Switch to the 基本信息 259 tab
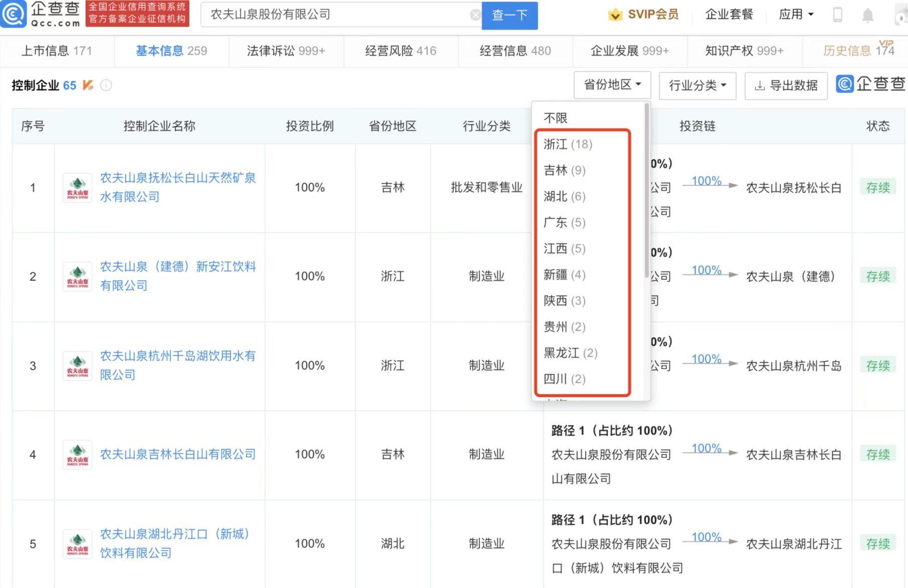 (x=172, y=51)
